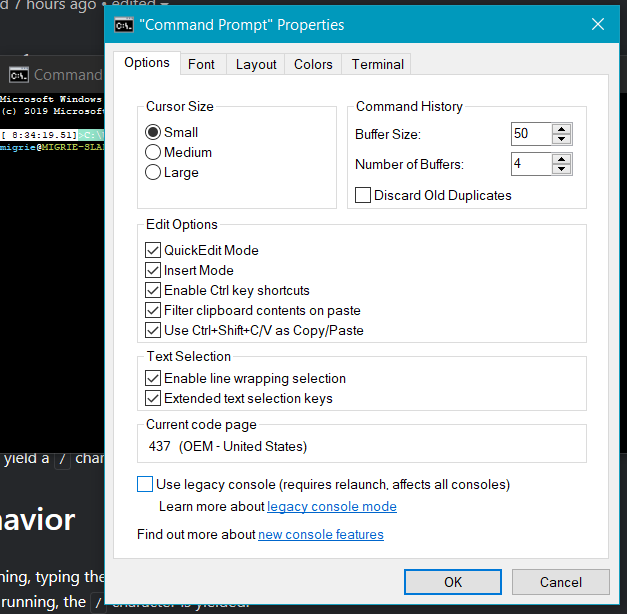Click the Command Prompt icon in Properties title bar
This screenshot has height=614, width=627.
[124, 25]
